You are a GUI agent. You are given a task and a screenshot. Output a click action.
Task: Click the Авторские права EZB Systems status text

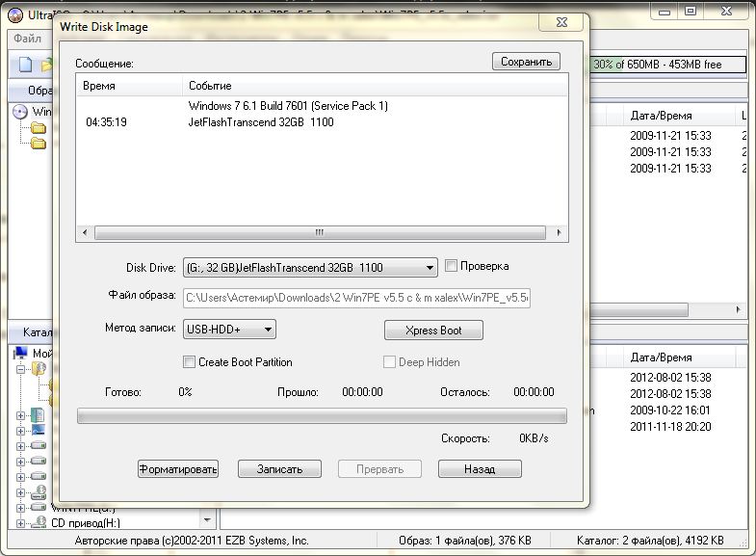coord(192,541)
